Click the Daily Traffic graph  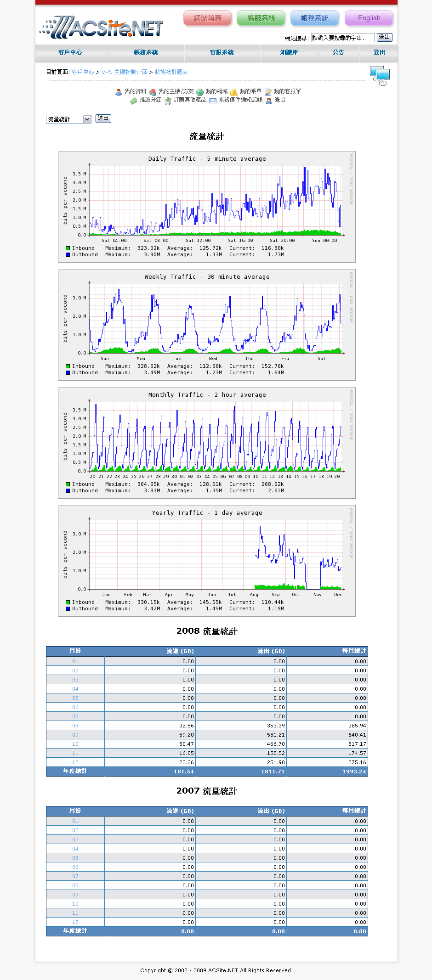tap(207, 207)
